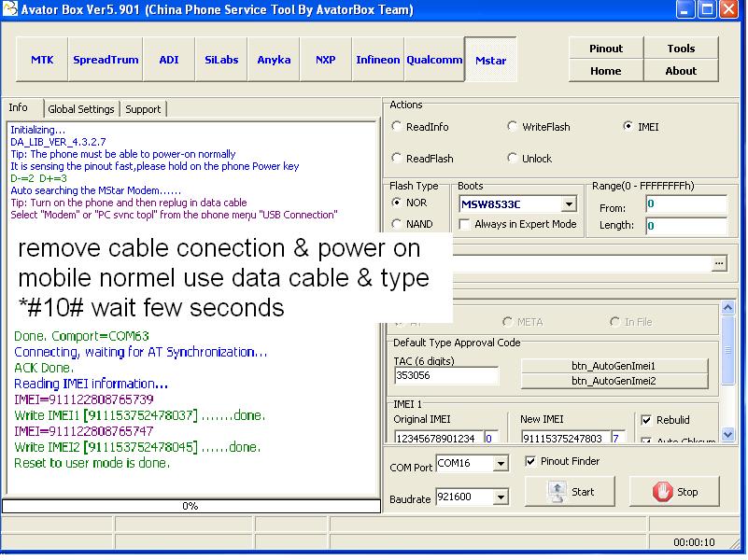This screenshot has width=748, height=560.
Task: Minimize the Avator Box window
Action: tap(684, 9)
